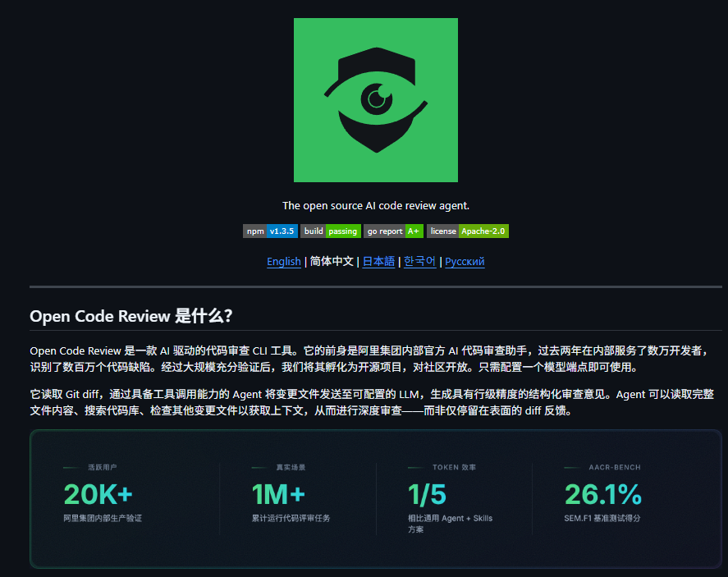Click the TOKEN 效率 label
Viewport: 728px width, 577px height.
click(x=454, y=468)
